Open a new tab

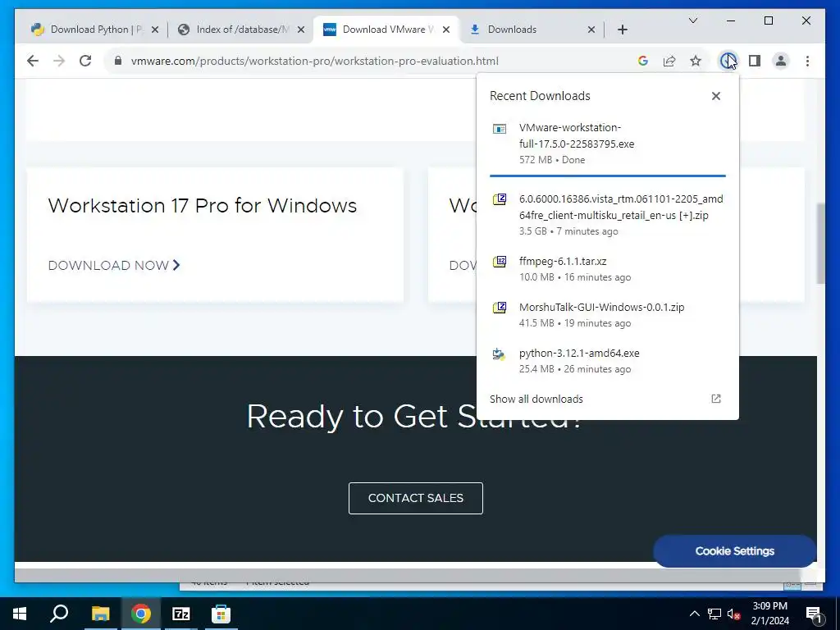pos(622,30)
